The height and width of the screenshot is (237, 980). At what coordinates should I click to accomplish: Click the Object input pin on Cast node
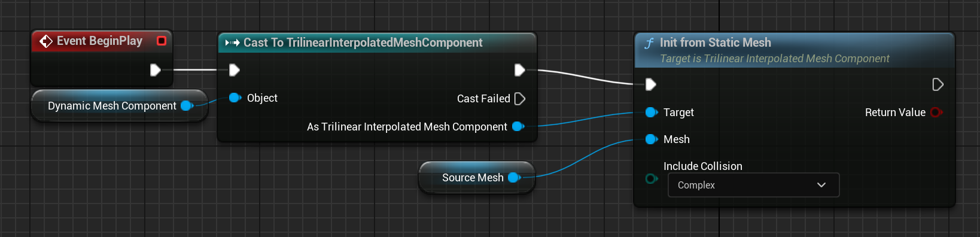click(x=235, y=98)
